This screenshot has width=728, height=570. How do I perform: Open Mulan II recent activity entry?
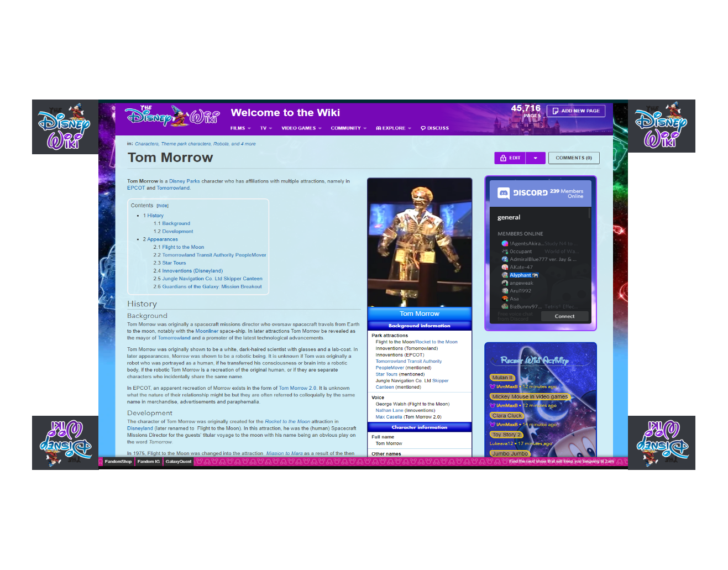point(502,378)
